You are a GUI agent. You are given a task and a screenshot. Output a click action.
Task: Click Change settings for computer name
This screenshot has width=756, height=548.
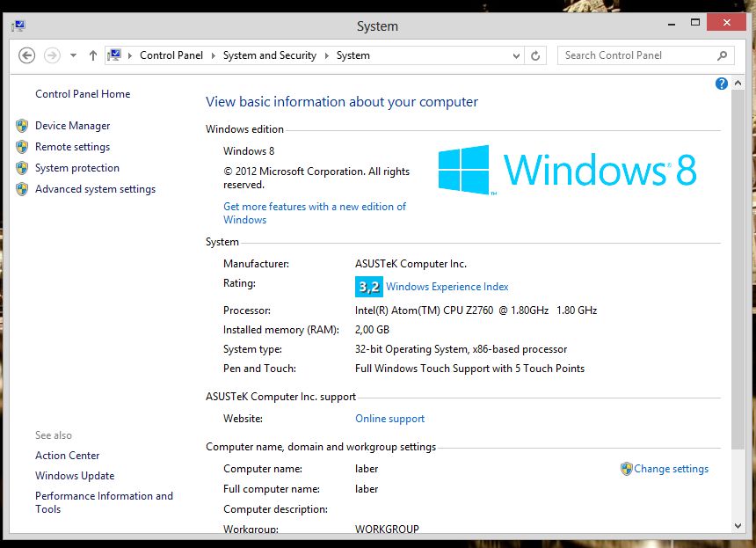click(x=671, y=469)
